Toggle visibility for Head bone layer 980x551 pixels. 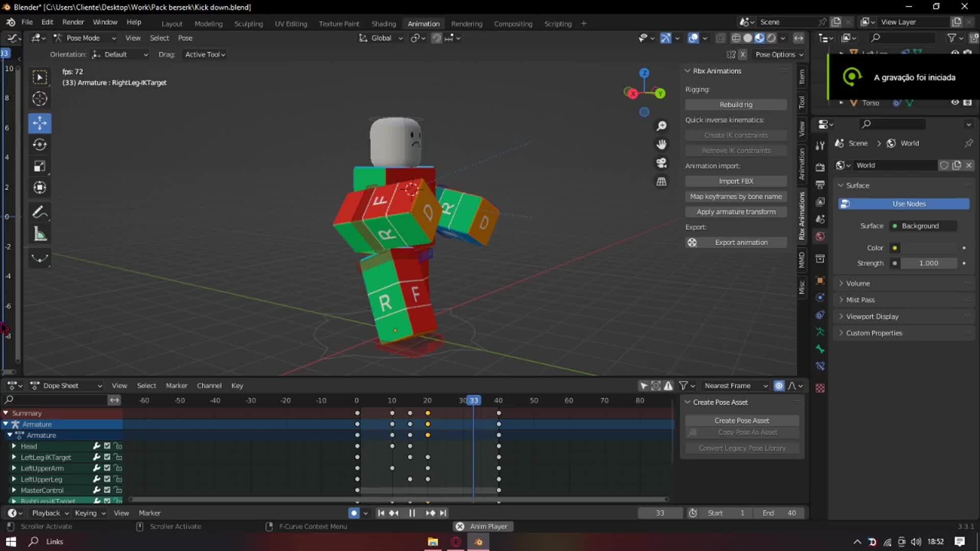coord(106,446)
